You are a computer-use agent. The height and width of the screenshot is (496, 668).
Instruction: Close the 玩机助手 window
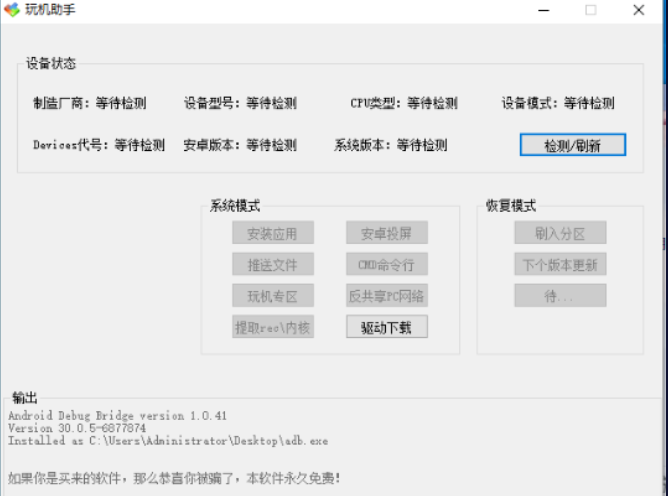coord(639,10)
